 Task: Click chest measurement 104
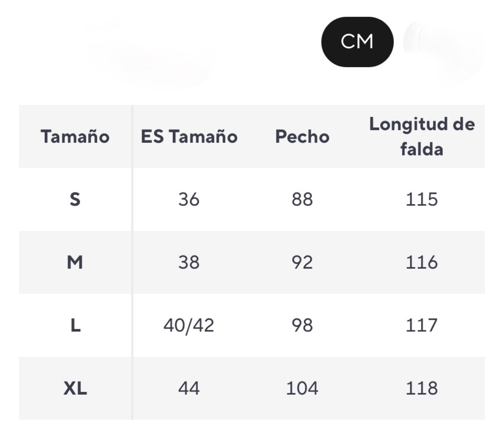[302, 388]
